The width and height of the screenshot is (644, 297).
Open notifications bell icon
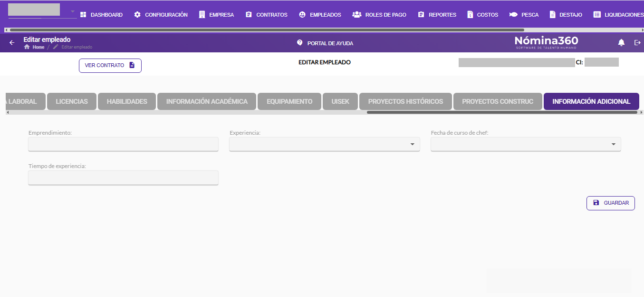coord(621,43)
